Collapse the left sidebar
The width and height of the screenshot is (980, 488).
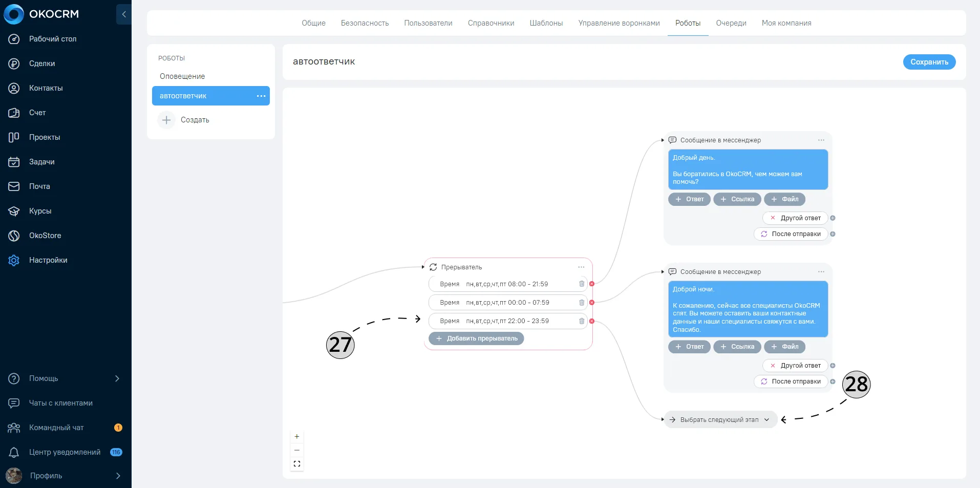[x=123, y=14]
